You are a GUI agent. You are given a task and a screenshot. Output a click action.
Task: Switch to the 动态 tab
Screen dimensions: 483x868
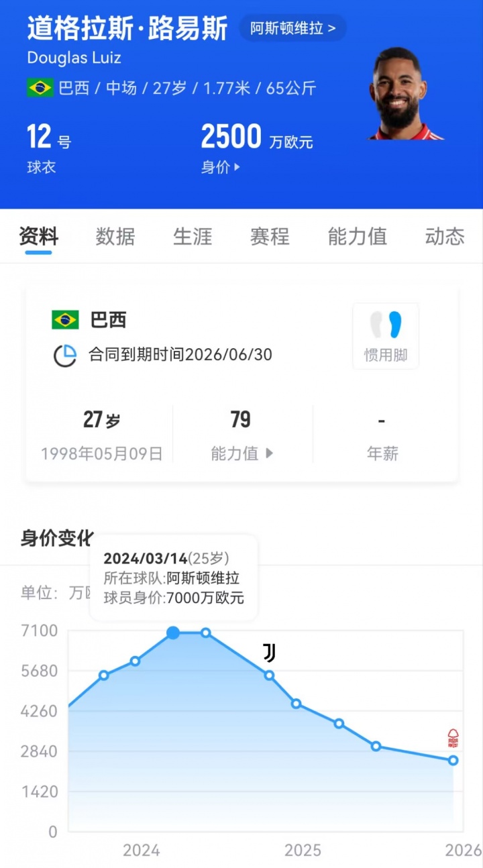(445, 236)
